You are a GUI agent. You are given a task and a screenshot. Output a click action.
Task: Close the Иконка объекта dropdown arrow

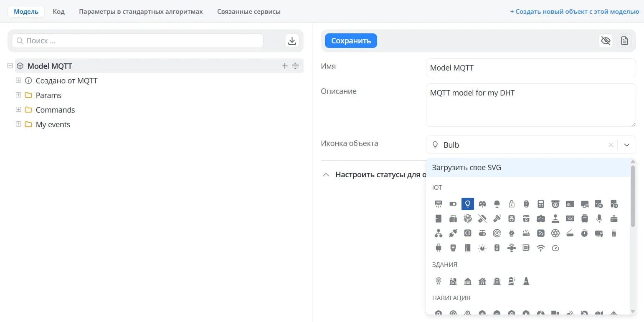(626, 145)
